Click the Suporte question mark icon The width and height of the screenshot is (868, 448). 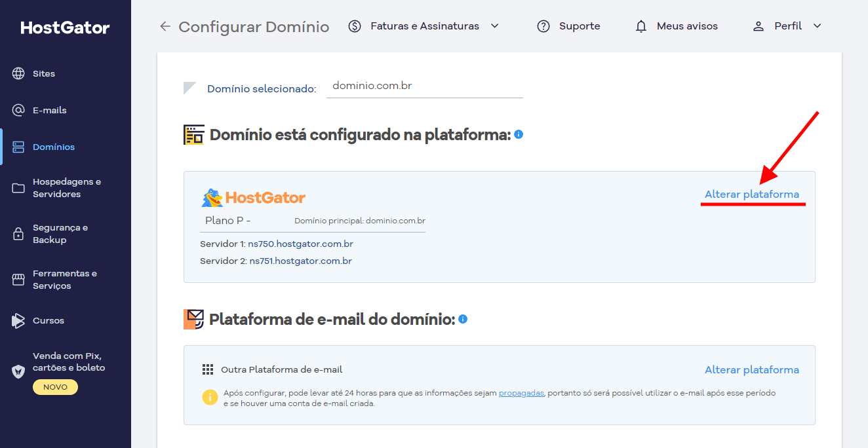click(x=543, y=26)
